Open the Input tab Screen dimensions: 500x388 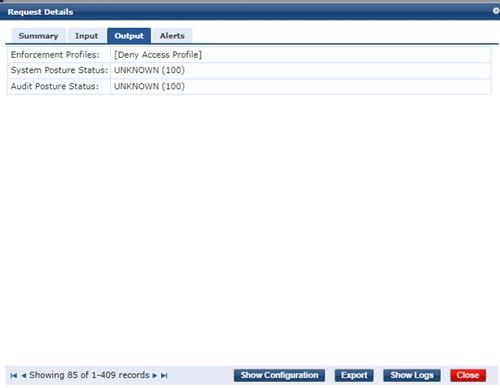pyautogui.click(x=87, y=36)
